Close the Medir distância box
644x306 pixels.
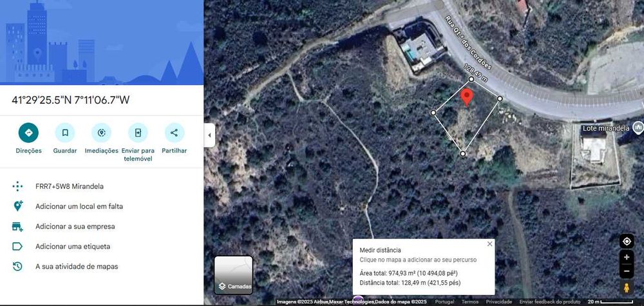coord(489,244)
